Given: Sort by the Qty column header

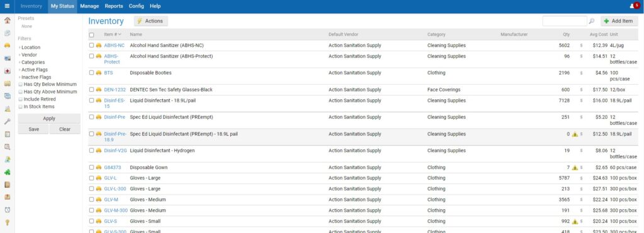Looking at the screenshot, I should tap(567, 35).
